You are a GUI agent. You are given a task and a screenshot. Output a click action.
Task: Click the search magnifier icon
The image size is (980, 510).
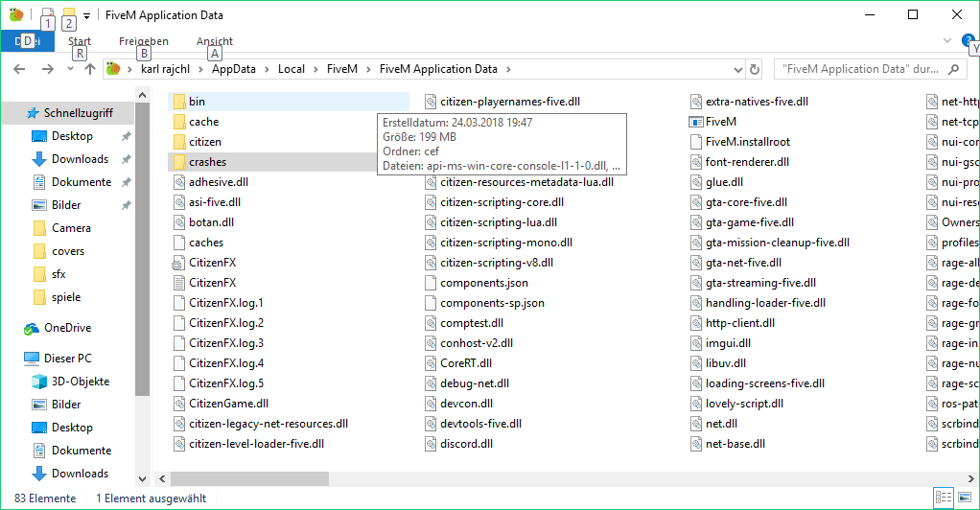953,69
